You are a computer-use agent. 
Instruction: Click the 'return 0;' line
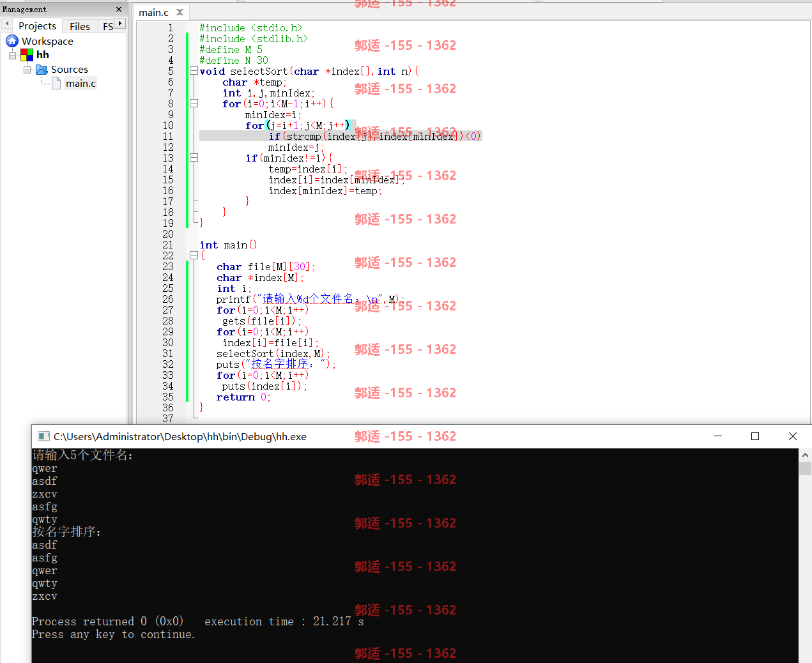click(x=243, y=397)
